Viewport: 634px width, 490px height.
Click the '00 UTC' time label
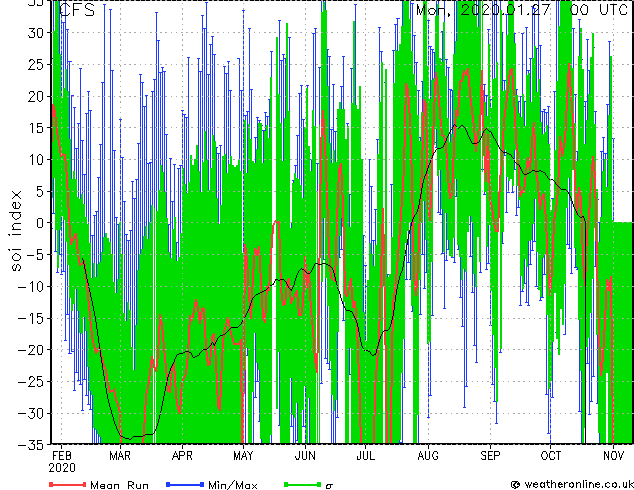point(598,10)
